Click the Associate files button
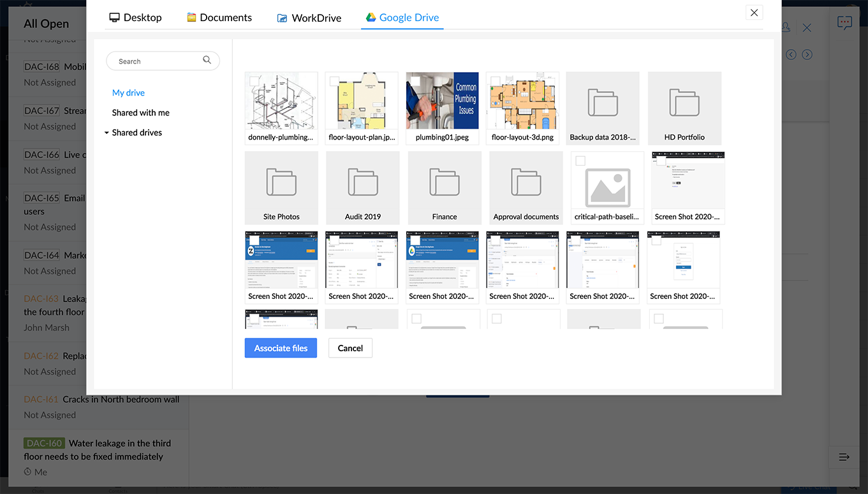This screenshot has height=494, width=868. (281, 348)
